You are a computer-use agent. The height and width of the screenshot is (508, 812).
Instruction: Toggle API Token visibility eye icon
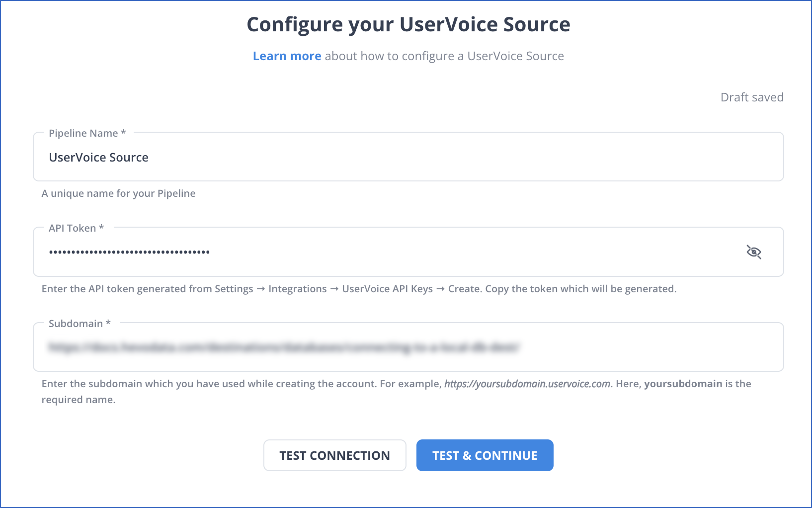click(754, 252)
